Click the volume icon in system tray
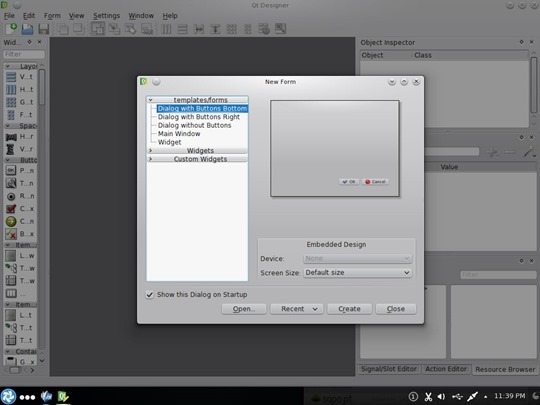 (x=441, y=397)
